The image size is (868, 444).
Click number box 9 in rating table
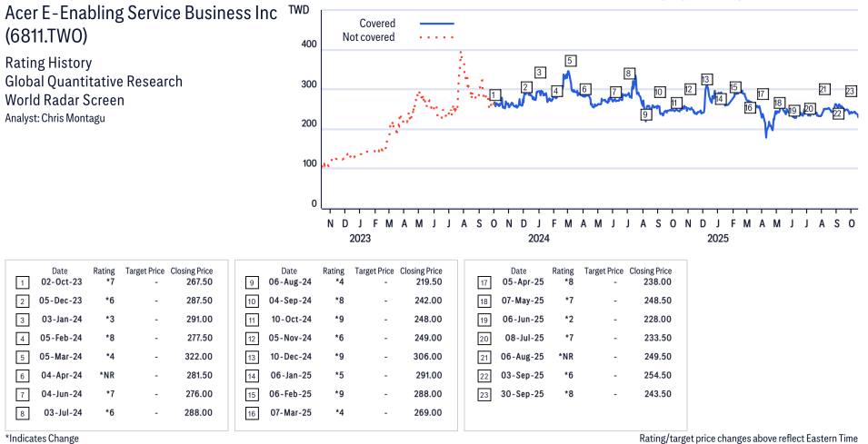(x=252, y=282)
